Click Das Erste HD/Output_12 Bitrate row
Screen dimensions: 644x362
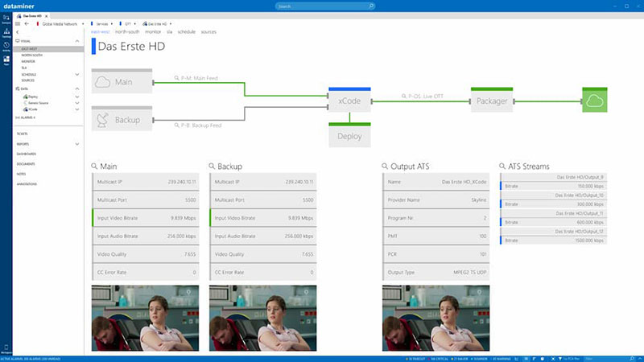(553, 241)
